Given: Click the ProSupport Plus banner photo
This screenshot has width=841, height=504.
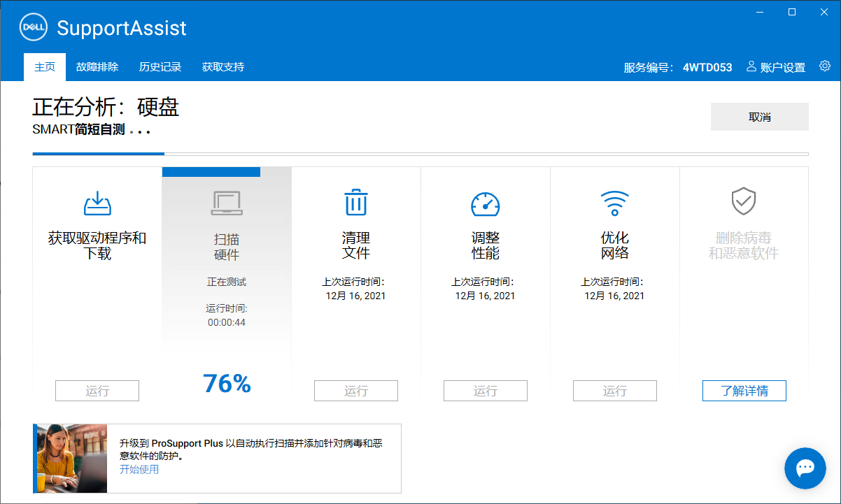Looking at the screenshot, I should [71, 459].
